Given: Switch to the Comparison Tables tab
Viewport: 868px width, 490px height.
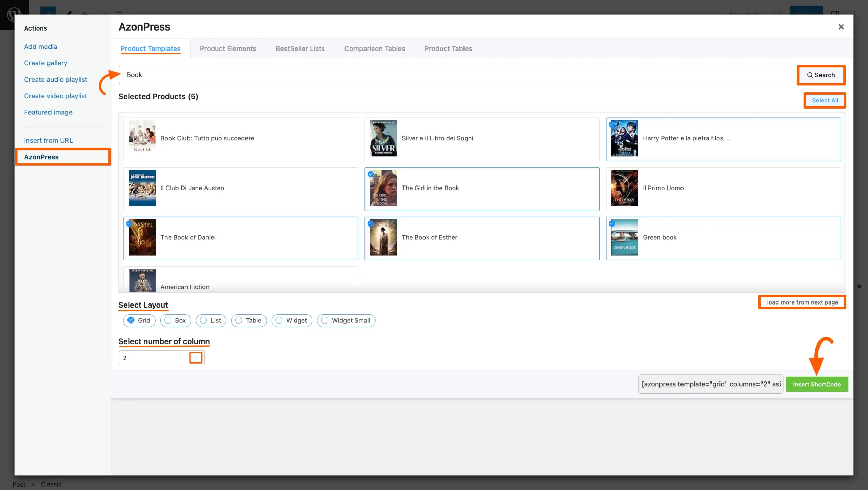Looking at the screenshot, I should pyautogui.click(x=374, y=48).
